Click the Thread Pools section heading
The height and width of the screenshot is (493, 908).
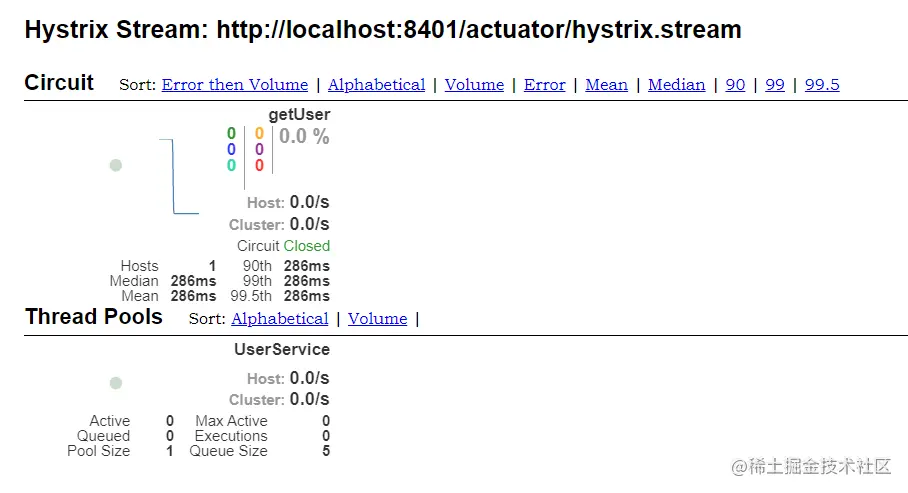[94, 317]
